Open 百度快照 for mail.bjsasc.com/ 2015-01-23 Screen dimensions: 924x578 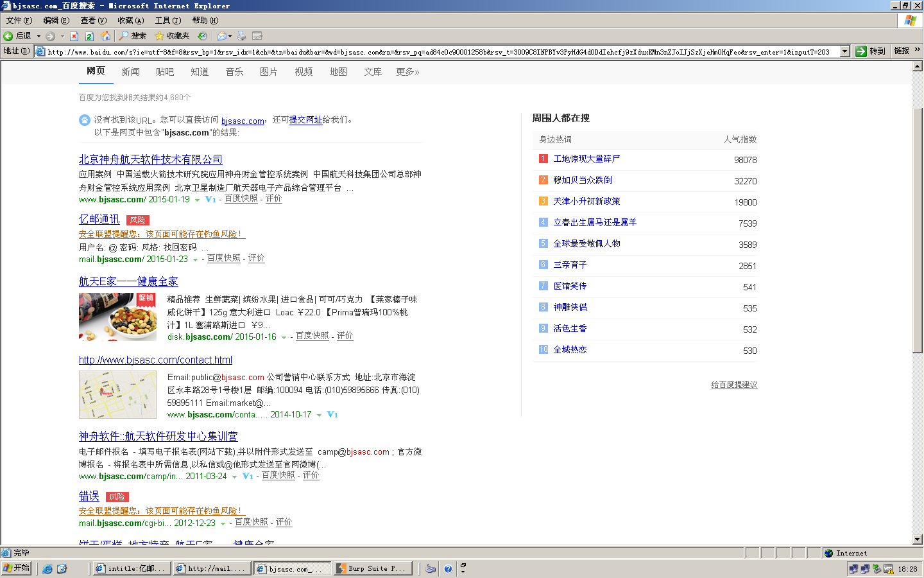[x=224, y=258]
